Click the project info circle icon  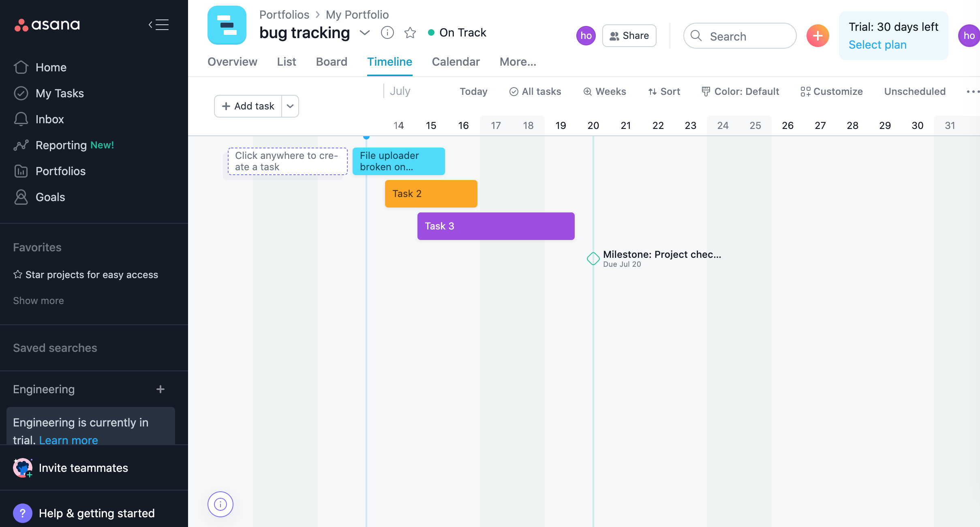tap(387, 32)
